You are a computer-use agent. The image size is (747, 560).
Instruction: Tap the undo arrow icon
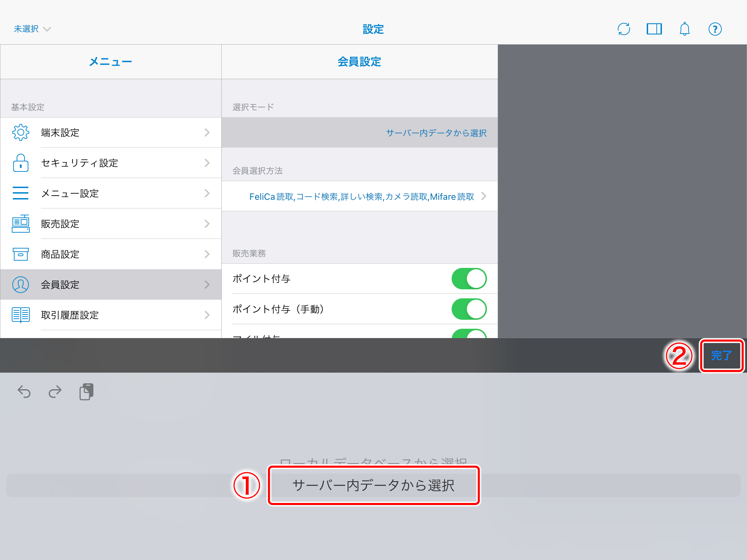[24, 392]
